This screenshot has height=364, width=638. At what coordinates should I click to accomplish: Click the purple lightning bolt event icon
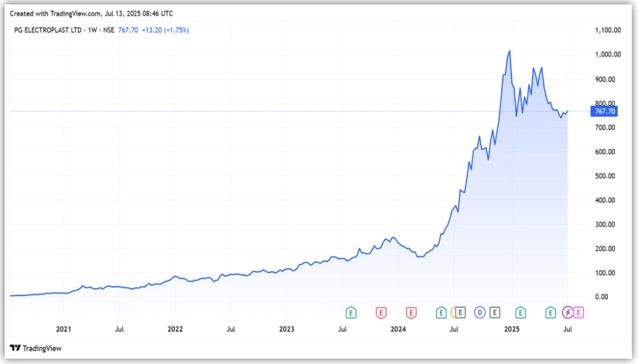tap(568, 312)
